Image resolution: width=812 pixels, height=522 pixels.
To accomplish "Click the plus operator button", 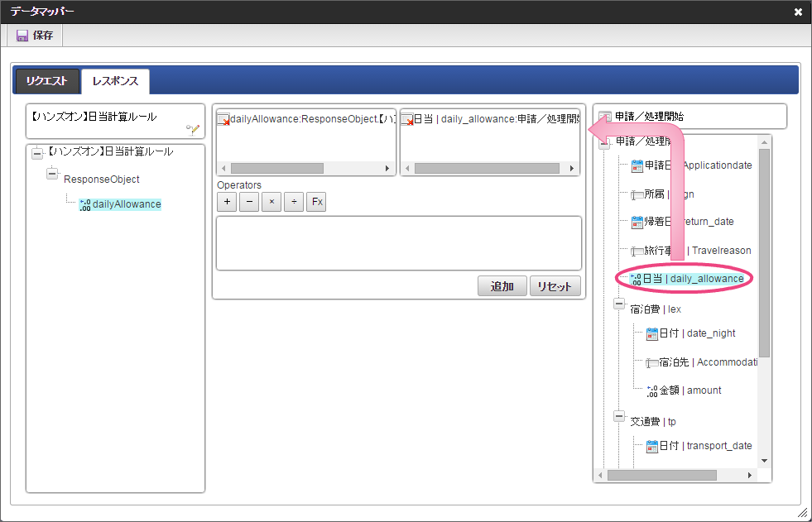I will tap(227, 203).
